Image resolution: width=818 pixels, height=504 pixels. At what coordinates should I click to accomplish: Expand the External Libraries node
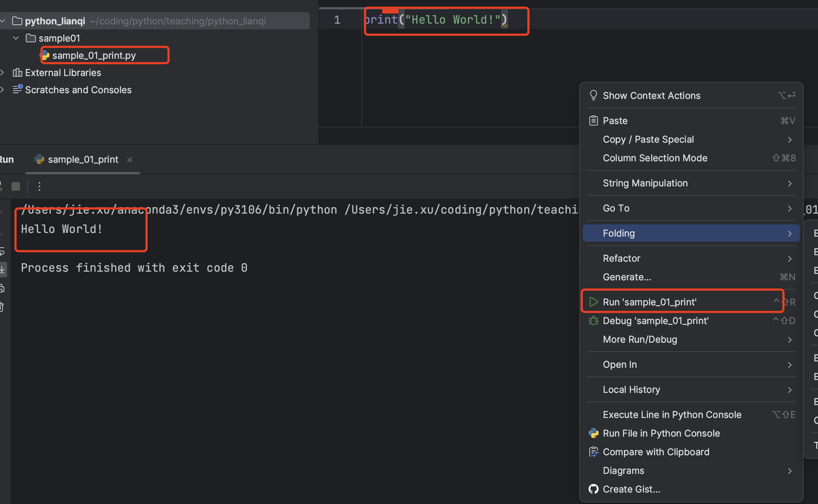[x=2, y=72]
